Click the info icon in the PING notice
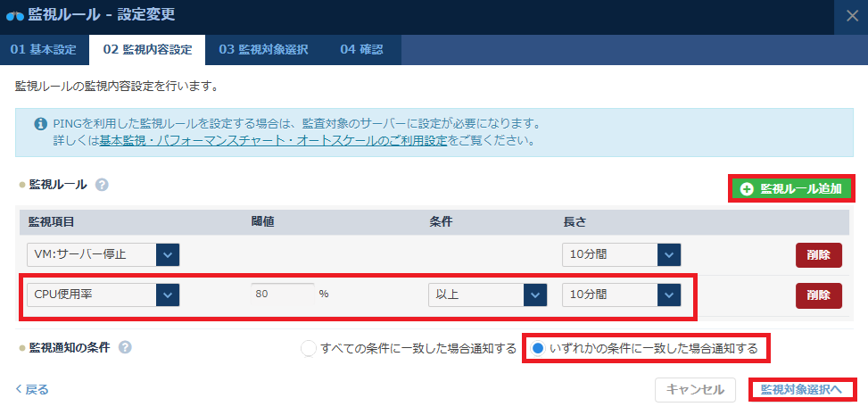Viewport: 868px width, 415px height. (x=40, y=124)
